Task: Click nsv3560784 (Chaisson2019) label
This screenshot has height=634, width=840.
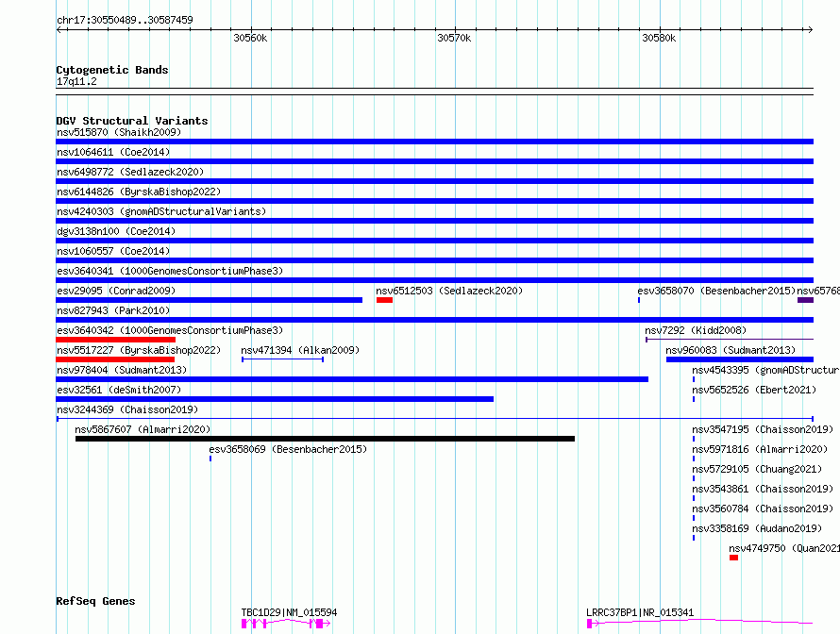Action: (x=763, y=509)
